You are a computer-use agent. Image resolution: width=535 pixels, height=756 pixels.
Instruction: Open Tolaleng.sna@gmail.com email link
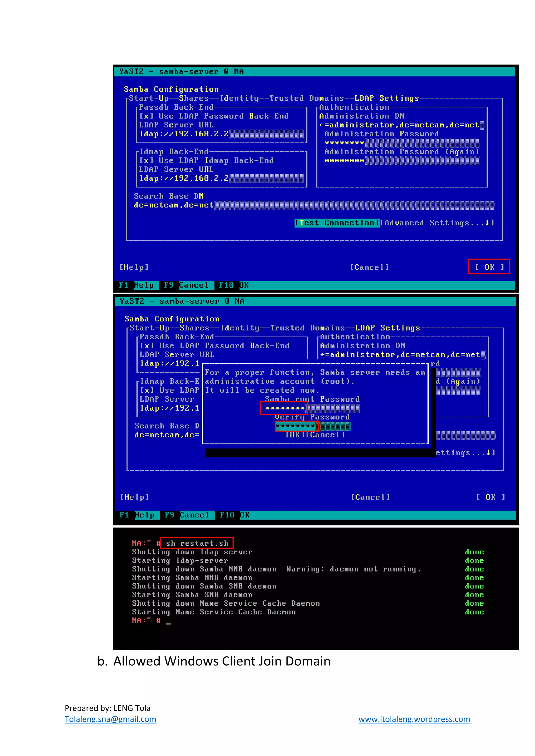click(x=110, y=719)
